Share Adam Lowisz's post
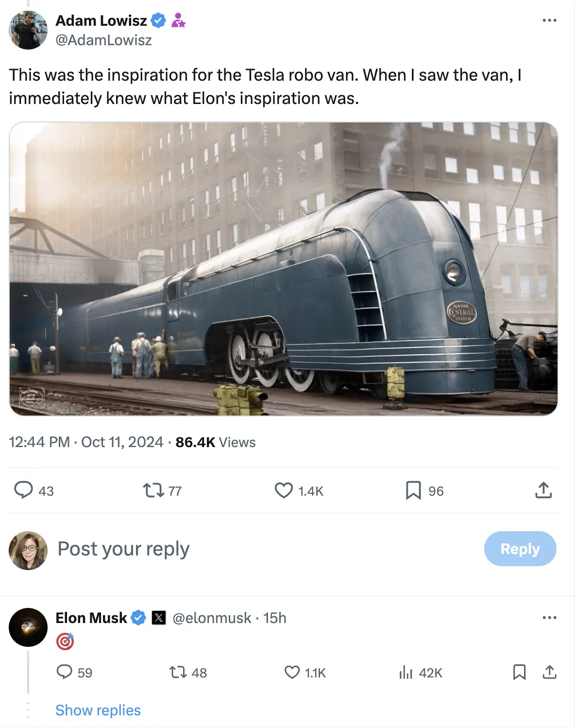 point(543,490)
